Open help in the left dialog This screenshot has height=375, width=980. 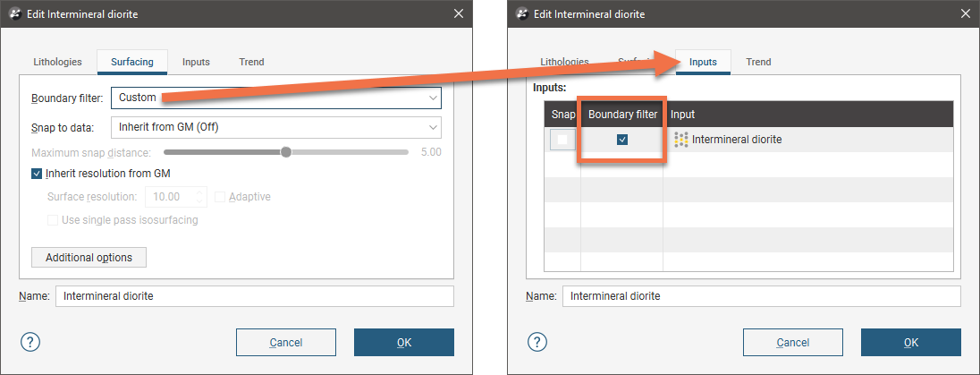coord(30,342)
